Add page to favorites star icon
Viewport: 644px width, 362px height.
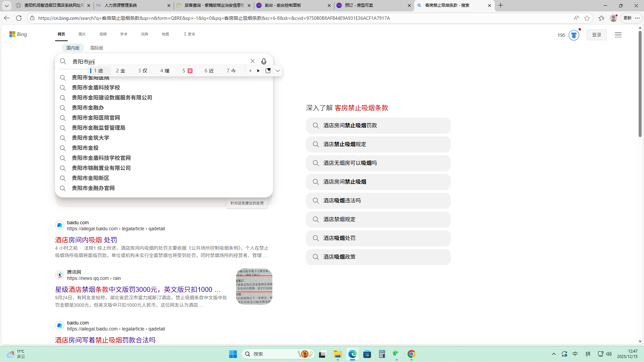[x=587, y=18]
